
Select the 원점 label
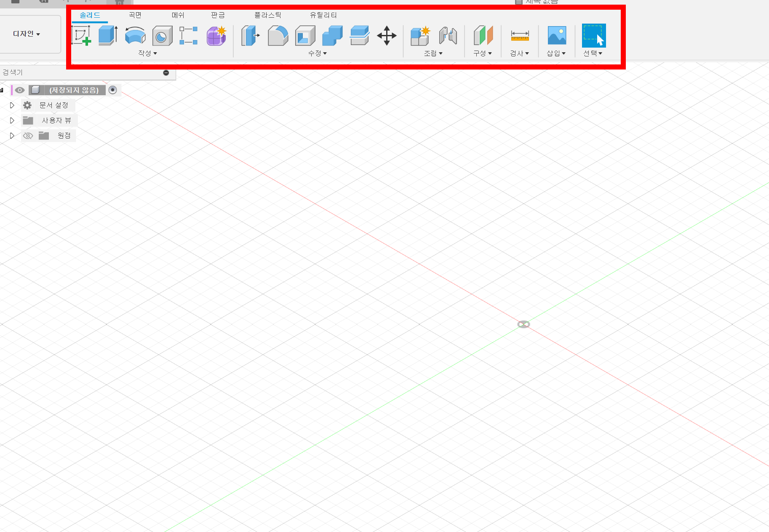pos(64,136)
